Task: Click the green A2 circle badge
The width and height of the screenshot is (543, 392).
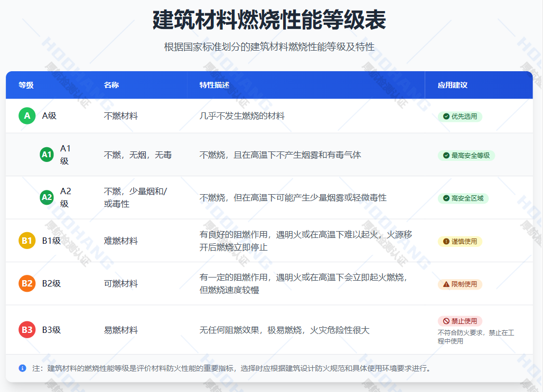Action: (47, 197)
